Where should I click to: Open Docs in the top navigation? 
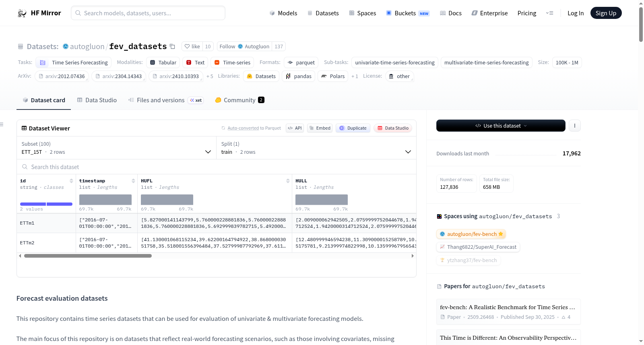(x=450, y=13)
